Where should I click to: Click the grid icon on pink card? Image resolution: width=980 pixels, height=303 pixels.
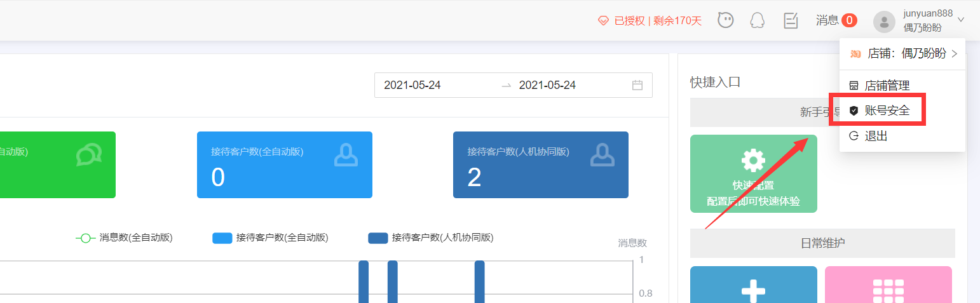888,292
